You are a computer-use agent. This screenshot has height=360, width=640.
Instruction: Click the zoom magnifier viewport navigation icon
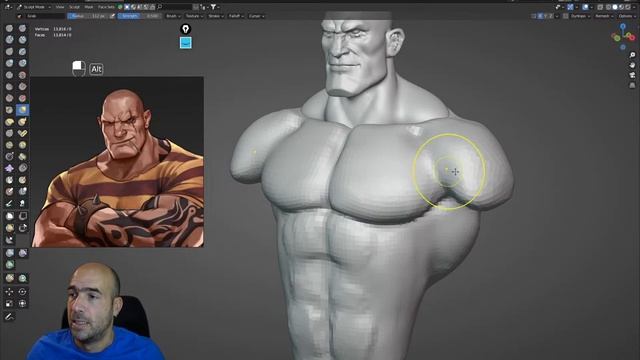(x=632, y=55)
